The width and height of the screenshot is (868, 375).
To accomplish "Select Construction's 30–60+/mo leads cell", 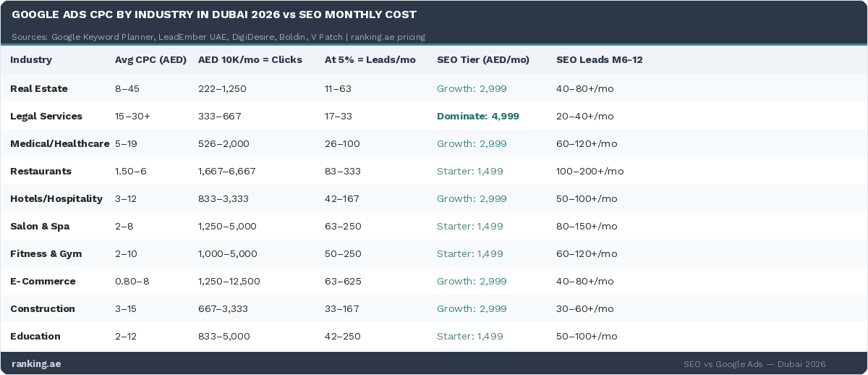I will [x=585, y=309].
